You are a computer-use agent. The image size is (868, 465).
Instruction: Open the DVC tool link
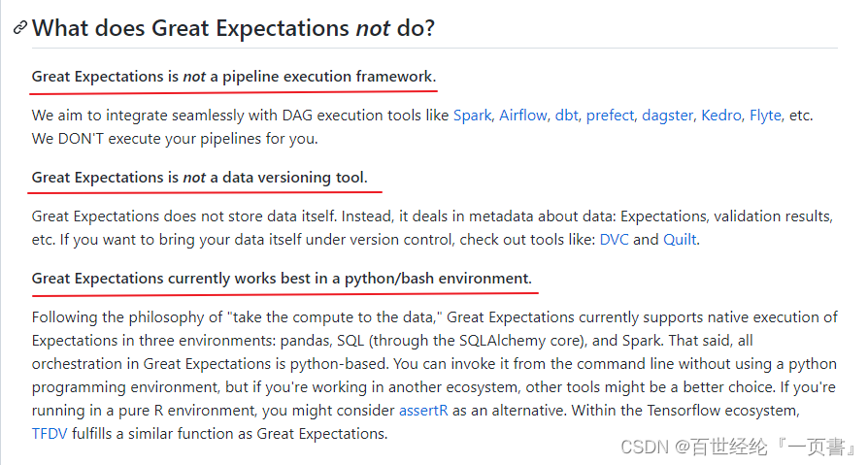point(614,239)
